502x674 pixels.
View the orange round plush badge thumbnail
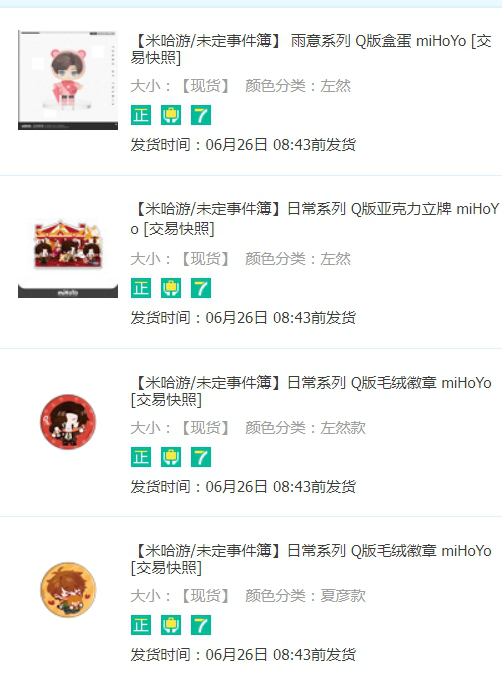(x=68, y=590)
